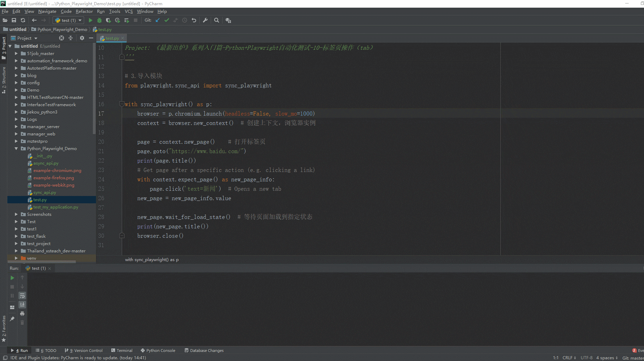Click the restore layout icon in Run panel
Viewport: 644px width, 361px height.
coord(12,307)
